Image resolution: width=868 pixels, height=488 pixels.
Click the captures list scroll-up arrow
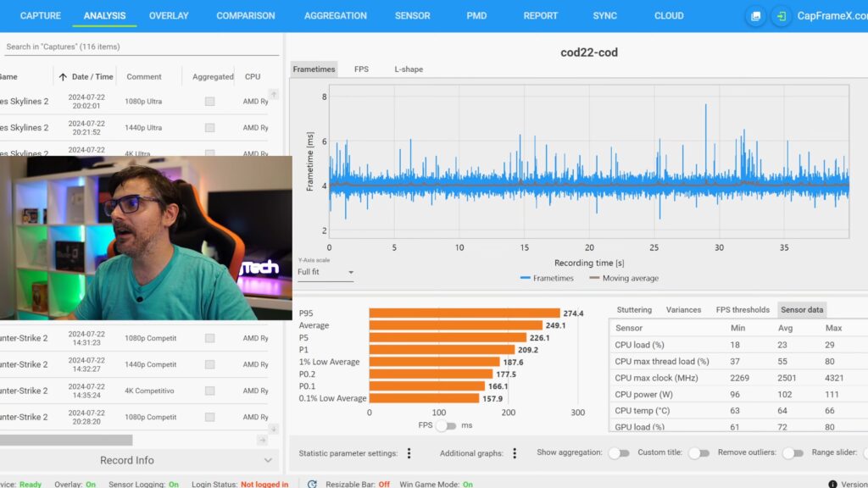pyautogui.click(x=274, y=95)
